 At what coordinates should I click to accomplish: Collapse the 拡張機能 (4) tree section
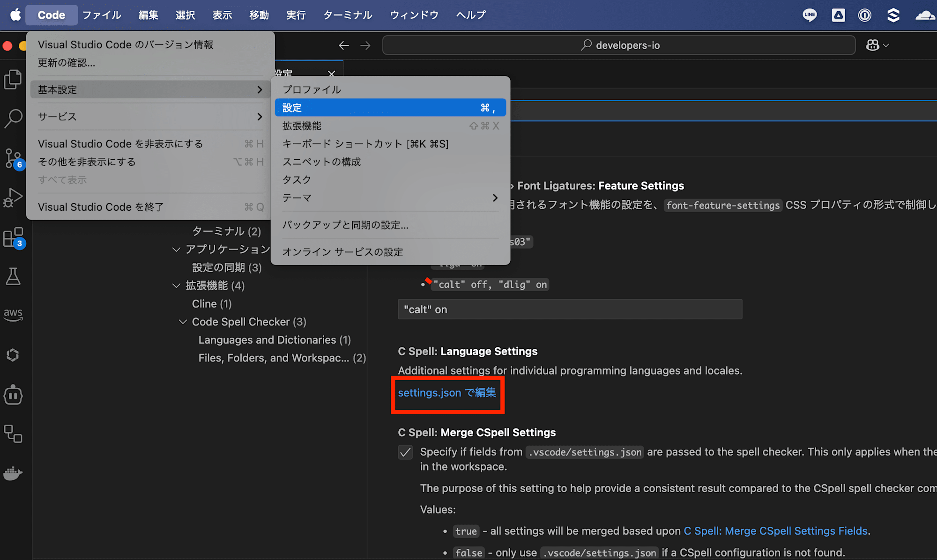tap(176, 286)
